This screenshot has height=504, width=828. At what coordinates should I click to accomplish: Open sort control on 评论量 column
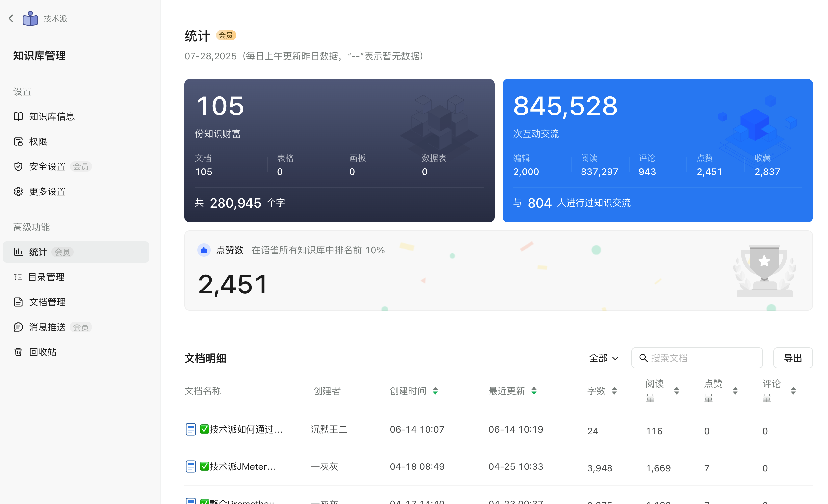[793, 391]
